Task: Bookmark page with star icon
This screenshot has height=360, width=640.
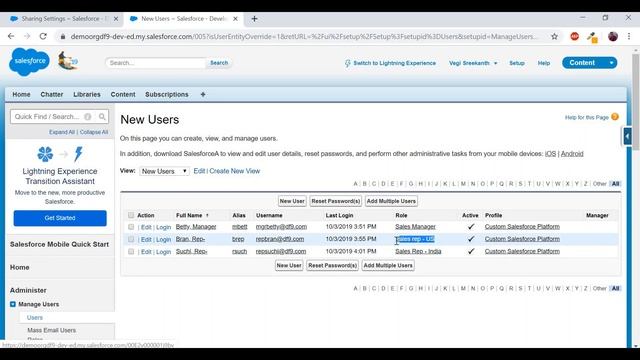Action: (554, 36)
